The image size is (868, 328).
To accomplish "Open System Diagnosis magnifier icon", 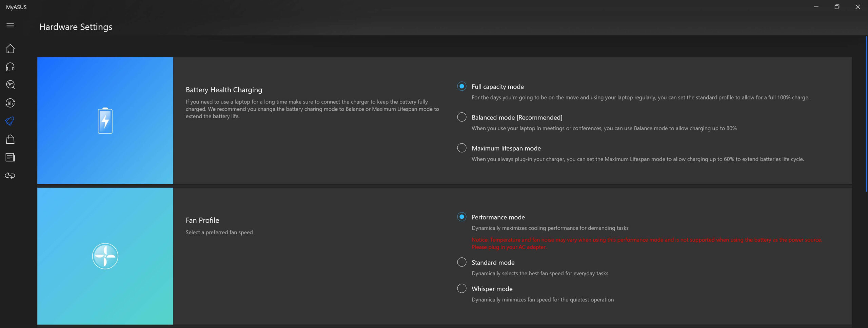I will 10,85.
